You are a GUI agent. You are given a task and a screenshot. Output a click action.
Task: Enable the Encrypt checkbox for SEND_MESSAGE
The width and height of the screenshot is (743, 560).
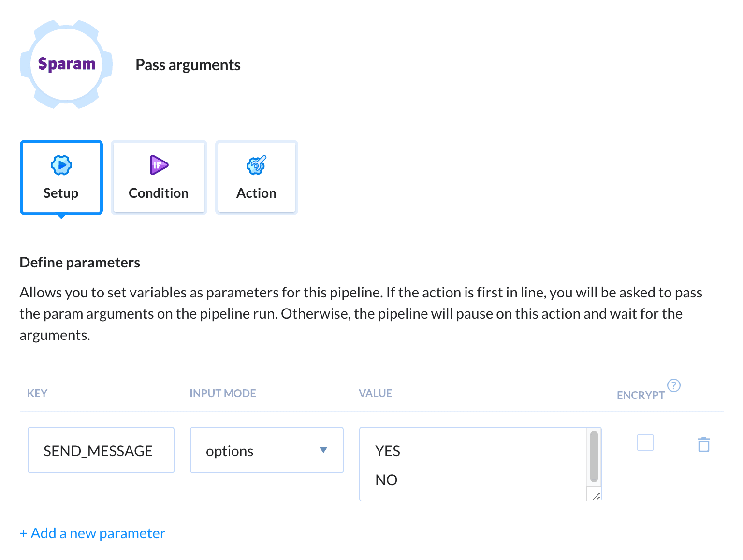point(645,442)
